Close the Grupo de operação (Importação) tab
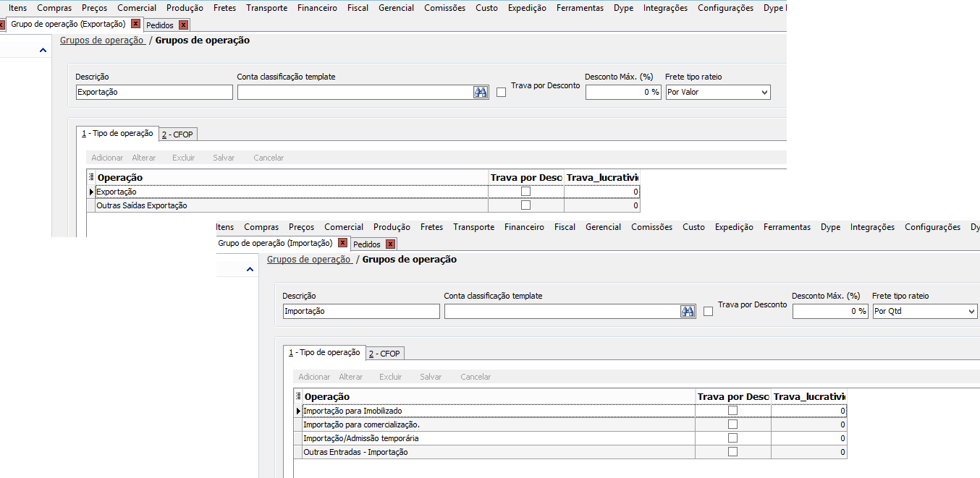The height and width of the screenshot is (478, 980). coord(342,243)
